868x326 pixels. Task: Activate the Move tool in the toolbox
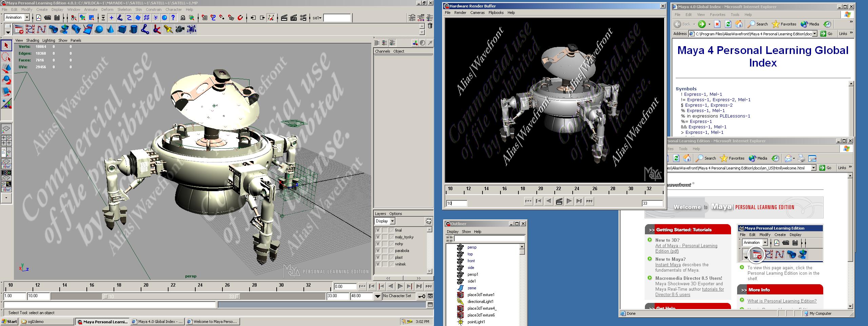pos(6,68)
